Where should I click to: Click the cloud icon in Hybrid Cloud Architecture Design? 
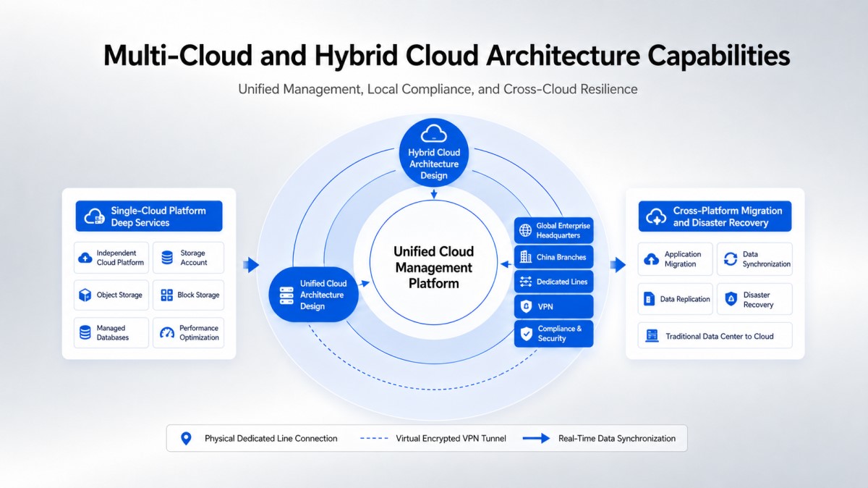[x=433, y=132]
